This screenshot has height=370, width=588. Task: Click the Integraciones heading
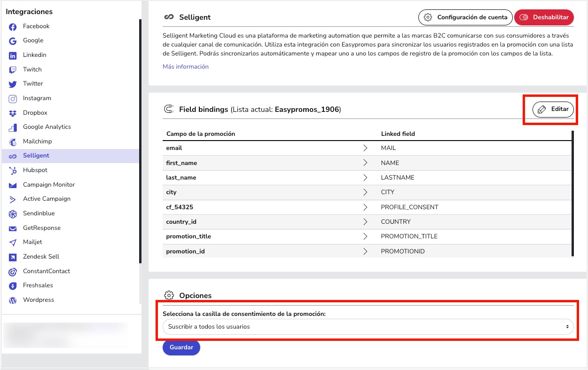29,12
